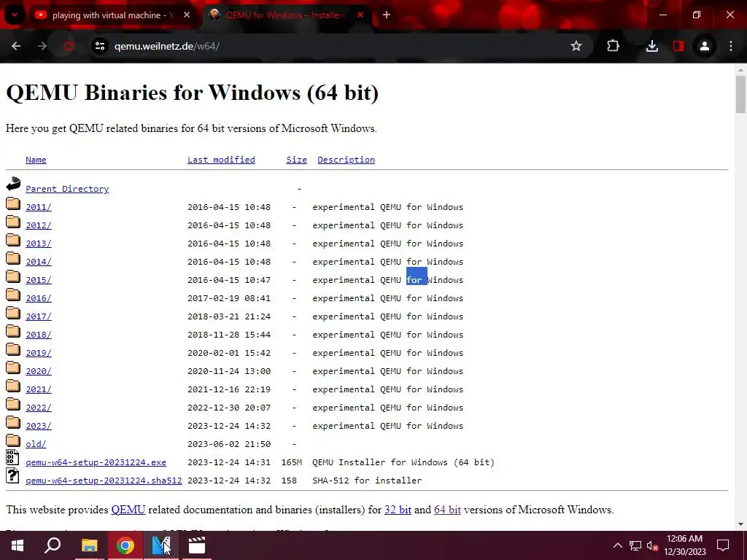Click the forward navigation arrow

[x=42, y=46]
